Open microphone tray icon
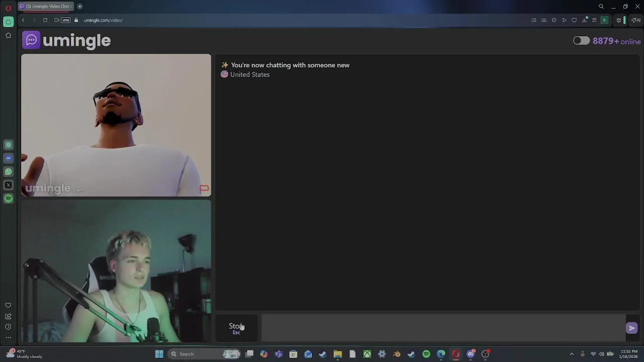 pos(583,354)
